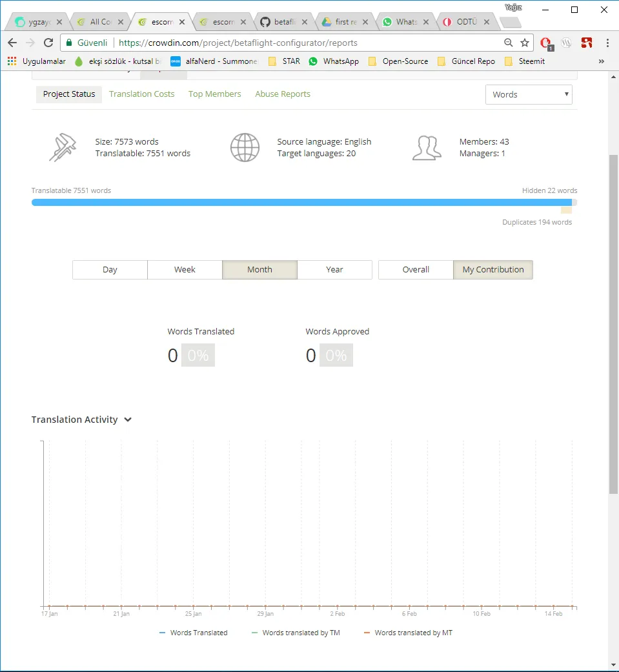The image size is (619, 672).
Task: Open the Uygulamalar apps grid icon
Action: coord(12,61)
